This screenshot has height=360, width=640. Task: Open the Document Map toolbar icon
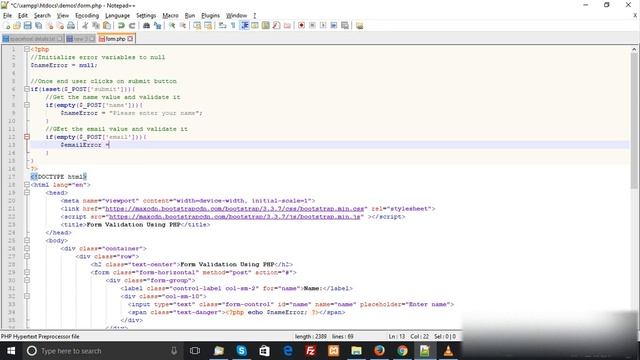pos(266,25)
